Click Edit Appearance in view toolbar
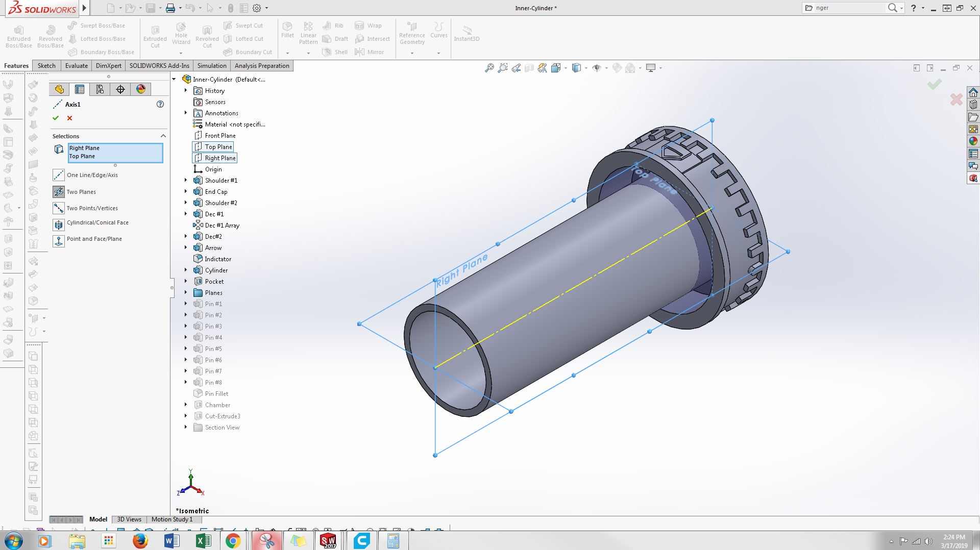This screenshot has width=980, height=550. pyautogui.click(x=617, y=68)
